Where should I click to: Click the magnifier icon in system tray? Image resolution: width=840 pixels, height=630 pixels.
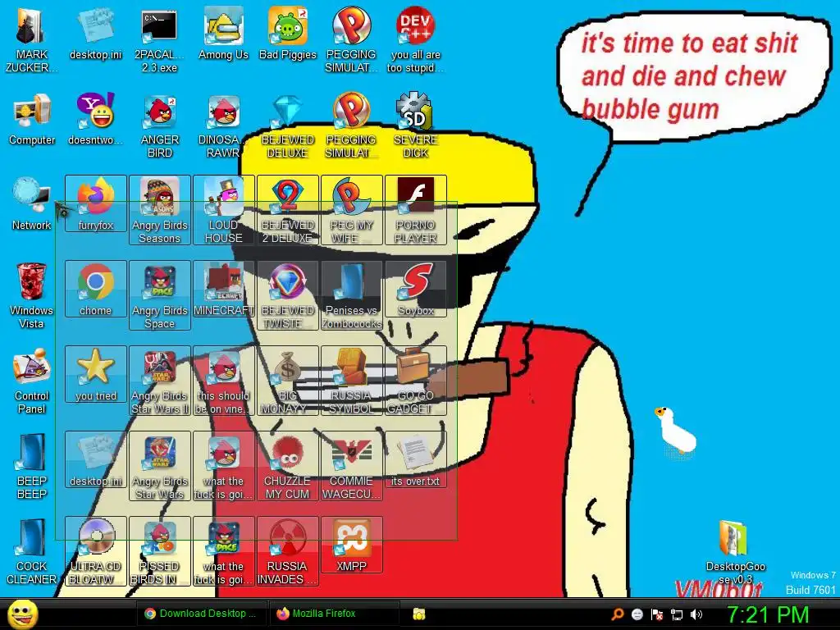tap(618, 614)
